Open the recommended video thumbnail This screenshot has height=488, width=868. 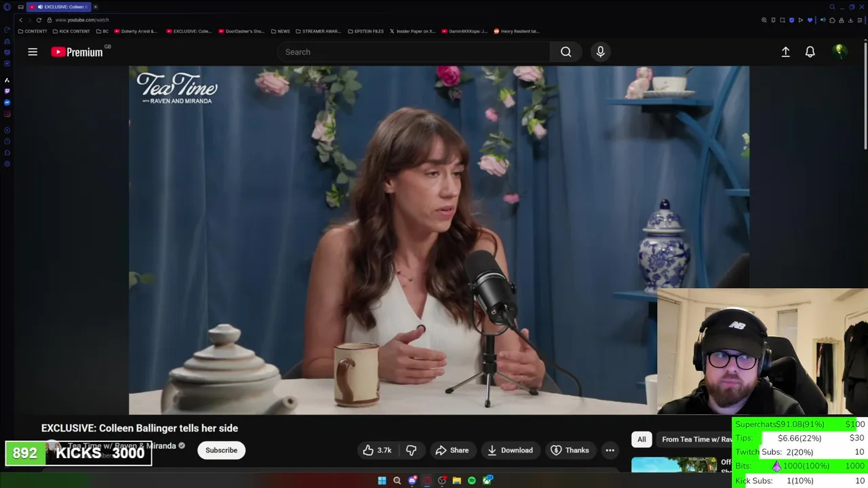(x=674, y=465)
